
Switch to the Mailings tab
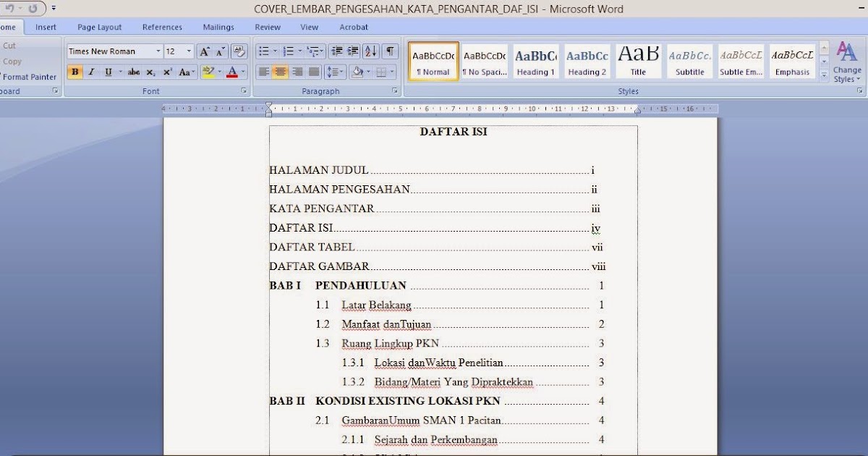pyautogui.click(x=218, y=27)
